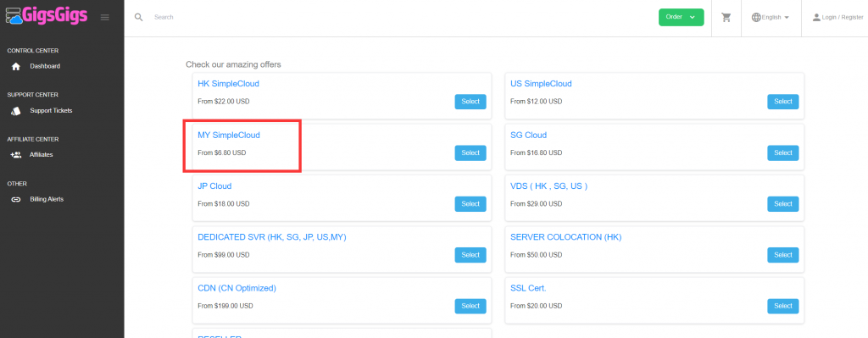Open the DEDICATED SVR (HK, SG, JP, US,MY) link
This screenshot has height=338, width=868.
[x=272, y=237]
